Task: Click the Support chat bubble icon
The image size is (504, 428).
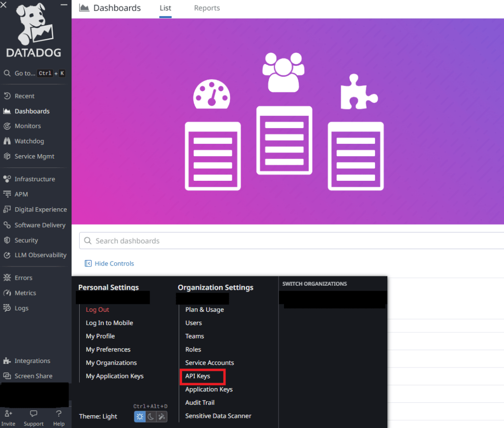Action: pyautogui.click(x=33, y=414)
